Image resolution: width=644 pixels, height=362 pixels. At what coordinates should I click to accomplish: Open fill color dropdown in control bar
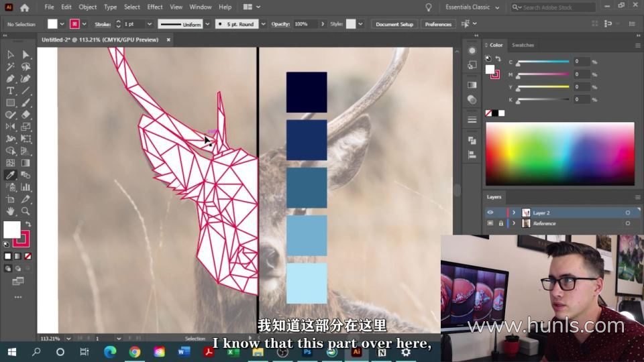(x=62, y=24)
